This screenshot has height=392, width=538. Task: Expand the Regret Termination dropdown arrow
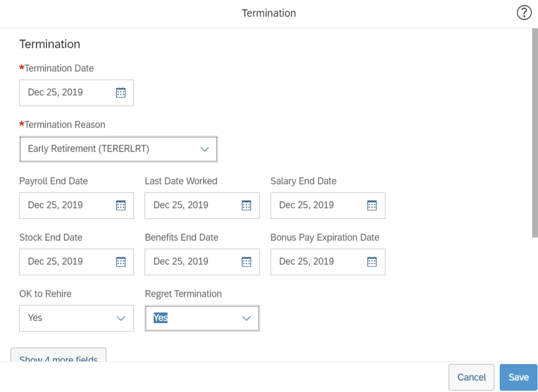click(x=246, y=318)
